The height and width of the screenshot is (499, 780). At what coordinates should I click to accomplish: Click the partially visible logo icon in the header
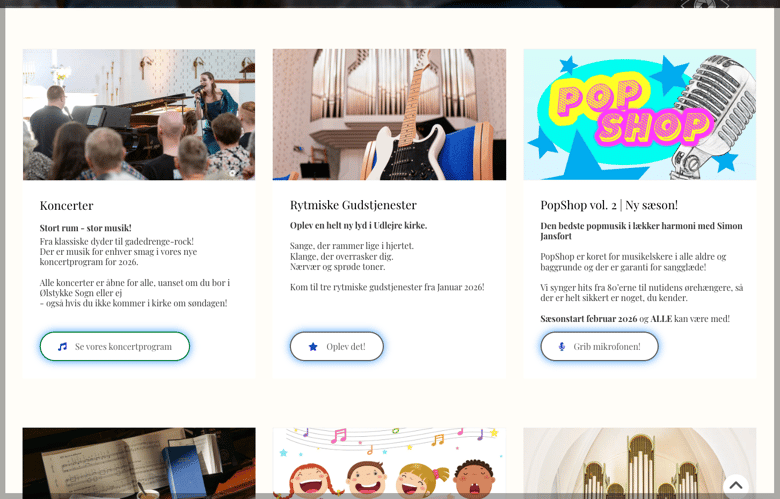(705, 4)
